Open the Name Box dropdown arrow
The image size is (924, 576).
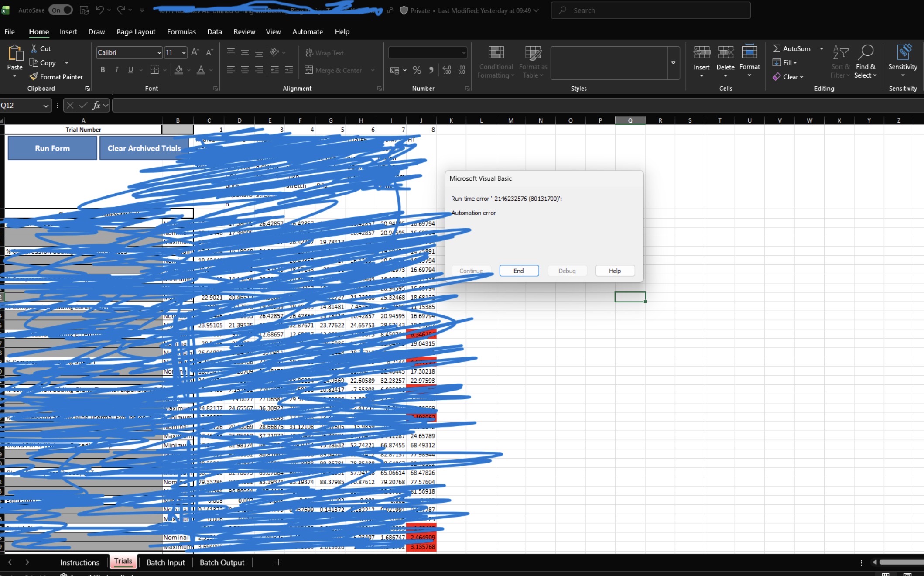point(46,106)
